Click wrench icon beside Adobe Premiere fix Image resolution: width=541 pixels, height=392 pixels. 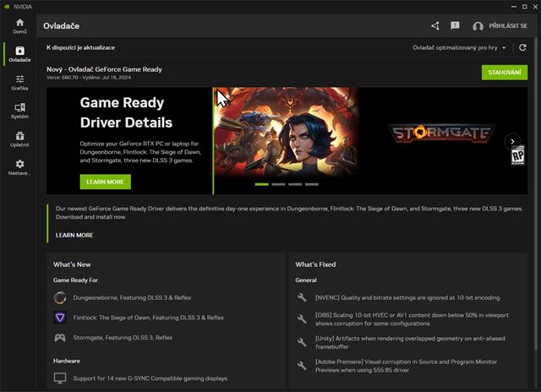click(x=302, y=366)
